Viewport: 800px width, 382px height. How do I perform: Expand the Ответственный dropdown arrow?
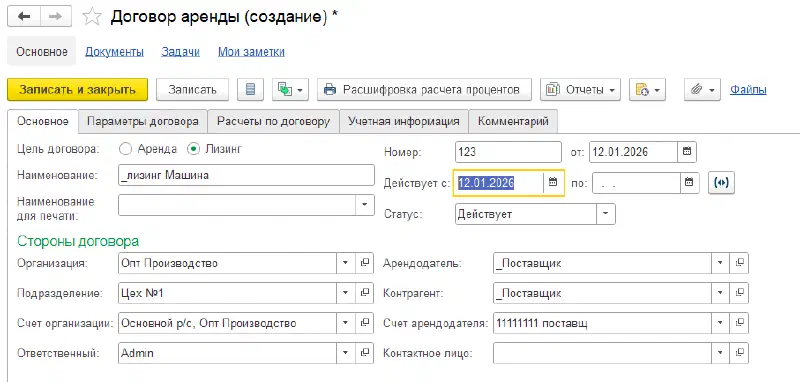coord(345,353)
